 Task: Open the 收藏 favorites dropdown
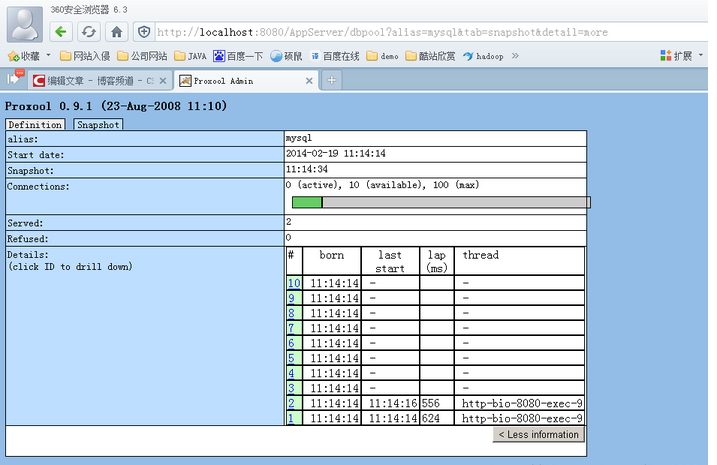point(29,56)
